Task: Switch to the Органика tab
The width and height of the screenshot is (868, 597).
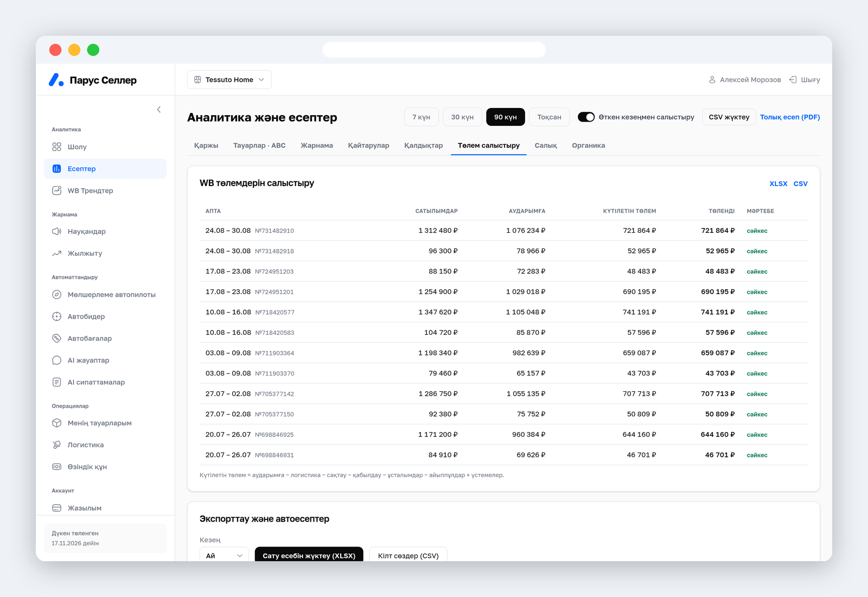Action: point(589,145)
